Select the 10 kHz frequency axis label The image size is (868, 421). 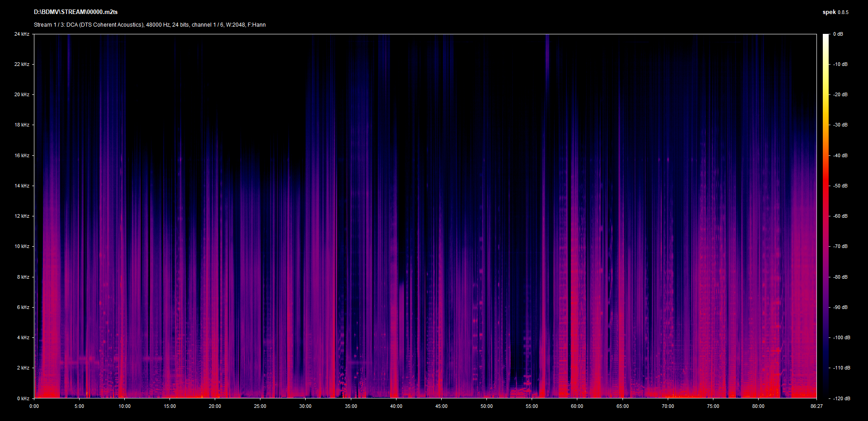click(x=22, y=247)
